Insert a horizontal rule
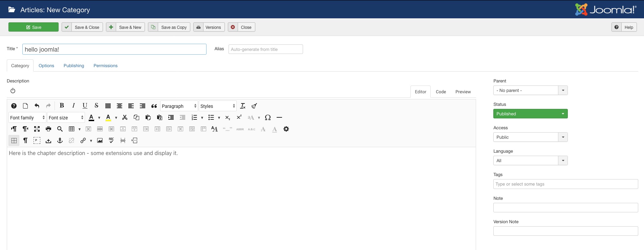 coord(279,117)
